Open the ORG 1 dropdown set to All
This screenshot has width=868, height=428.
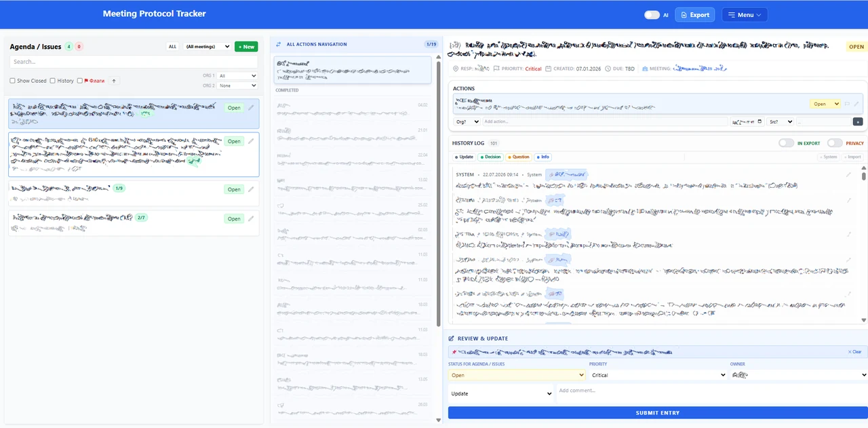237,76
